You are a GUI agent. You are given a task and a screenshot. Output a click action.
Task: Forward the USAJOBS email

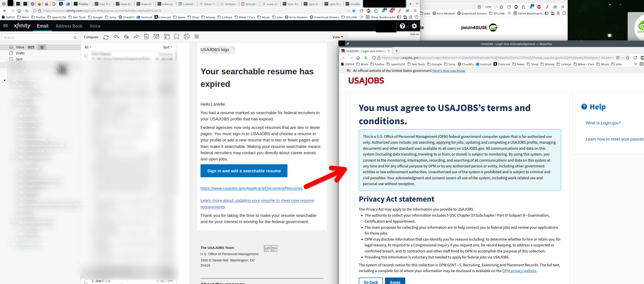(x=136, y=37)
